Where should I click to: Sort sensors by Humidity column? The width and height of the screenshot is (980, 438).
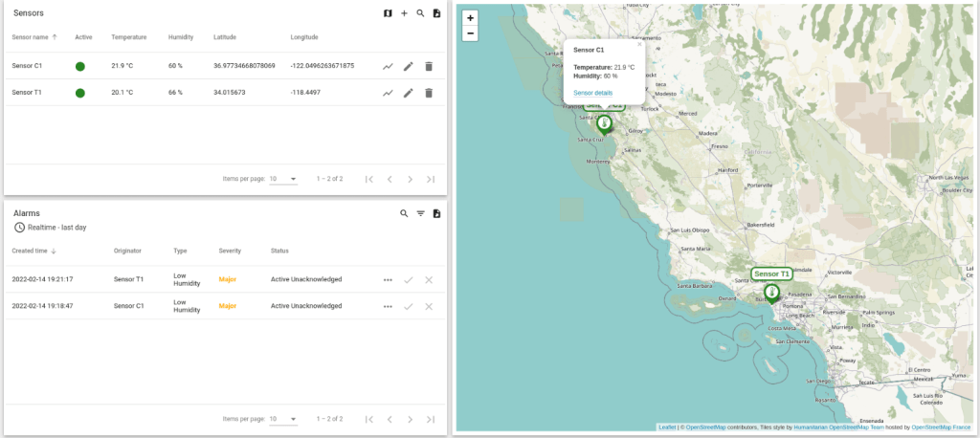point(181,37)
